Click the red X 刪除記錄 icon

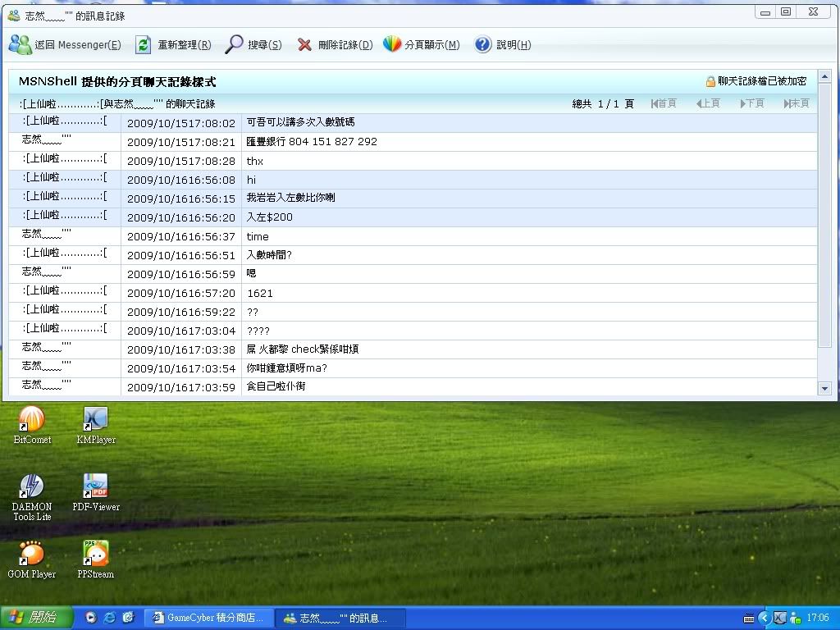304,45
